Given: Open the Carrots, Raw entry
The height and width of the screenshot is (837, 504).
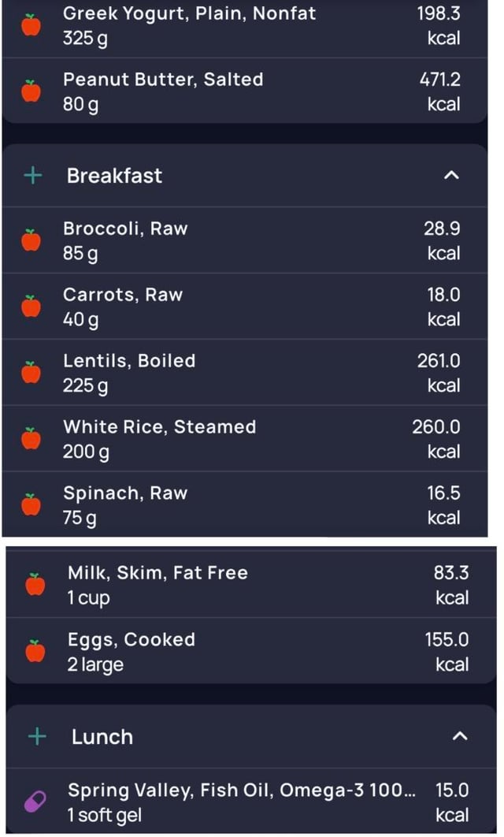Looking at the screenshot, I should click(x=123, y=307).
